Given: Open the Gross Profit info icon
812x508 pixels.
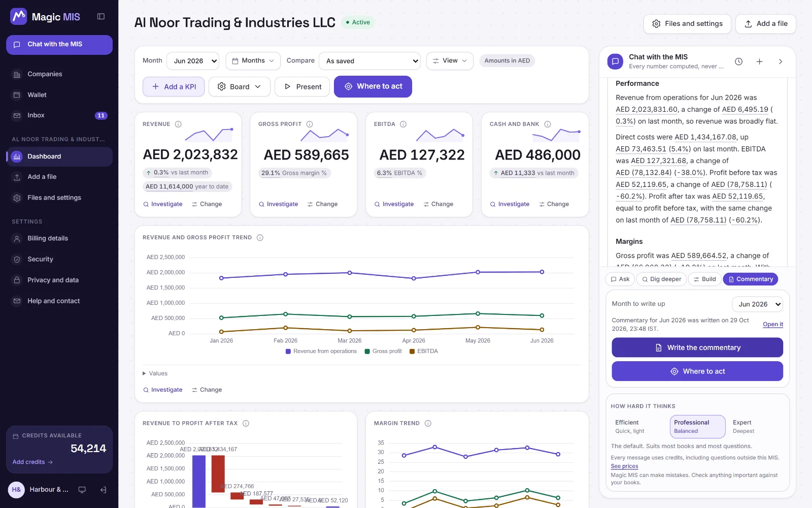Looking at the screenshot, I should pos(310,124).
